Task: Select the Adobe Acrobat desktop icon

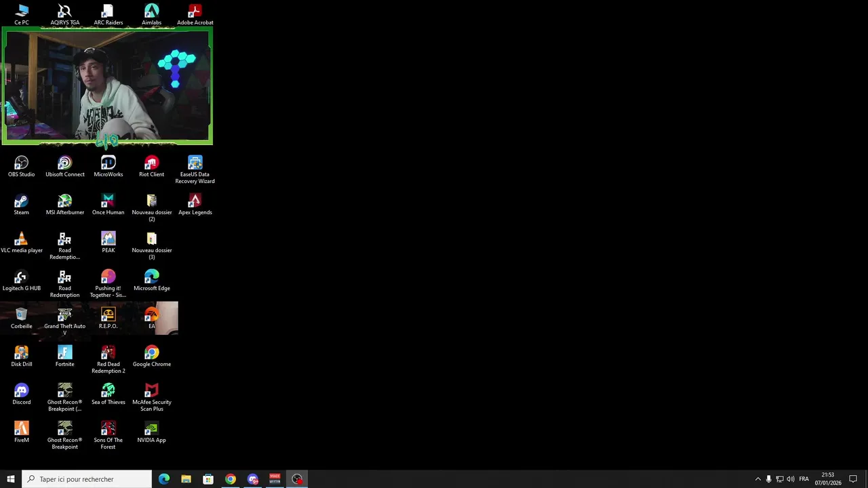Action: pos(195,14)
